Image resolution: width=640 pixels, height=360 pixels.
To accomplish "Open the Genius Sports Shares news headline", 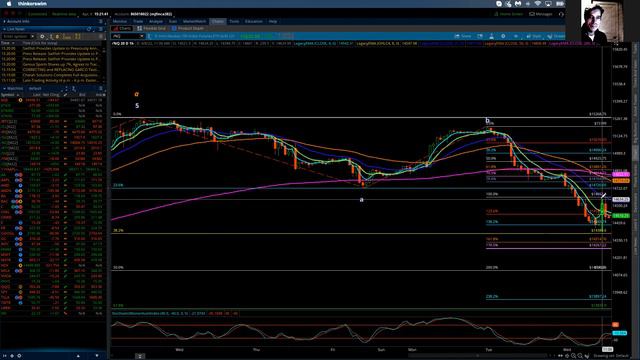I will (x=60, y=64).
